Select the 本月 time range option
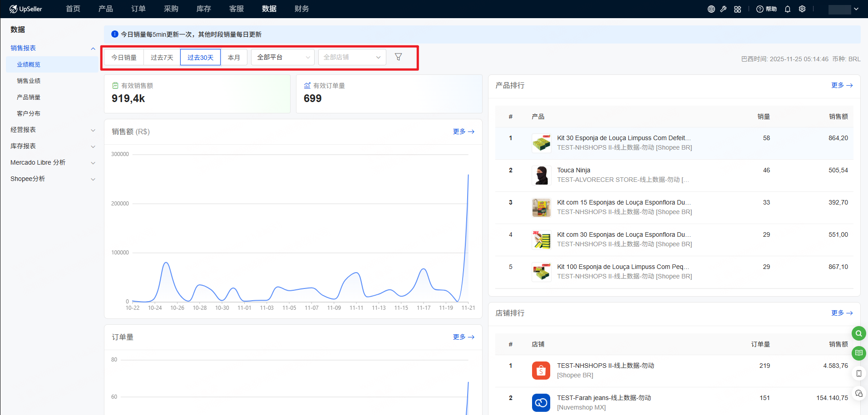Viewport: 868px width, 415px height. pyautogui.click(x=234, y=58)
